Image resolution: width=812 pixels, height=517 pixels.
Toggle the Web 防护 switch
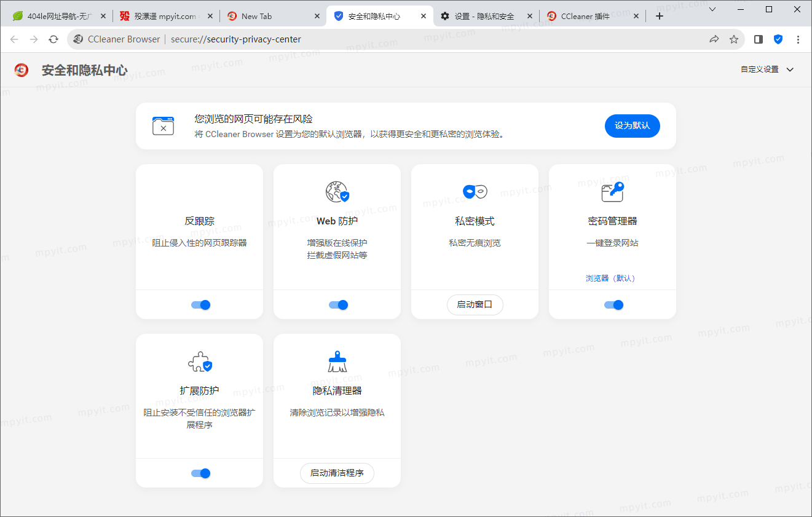coord(338,305)
